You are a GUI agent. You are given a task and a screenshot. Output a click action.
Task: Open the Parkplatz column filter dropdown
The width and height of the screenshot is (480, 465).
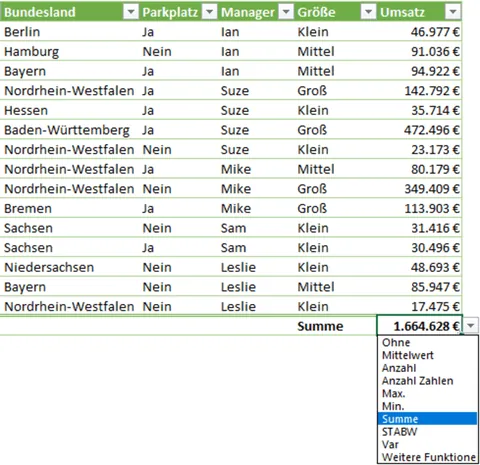tap(209, 12)
